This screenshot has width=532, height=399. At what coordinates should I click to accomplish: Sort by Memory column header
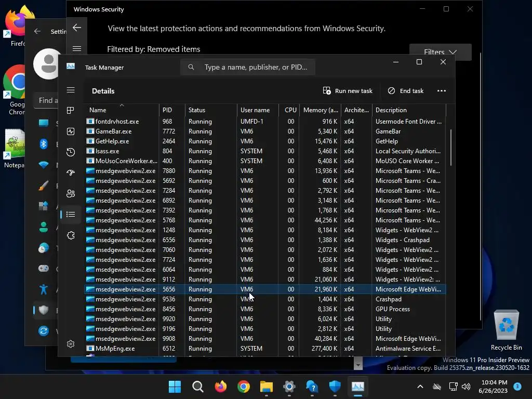pyautogui.click(x=320, y=110)
